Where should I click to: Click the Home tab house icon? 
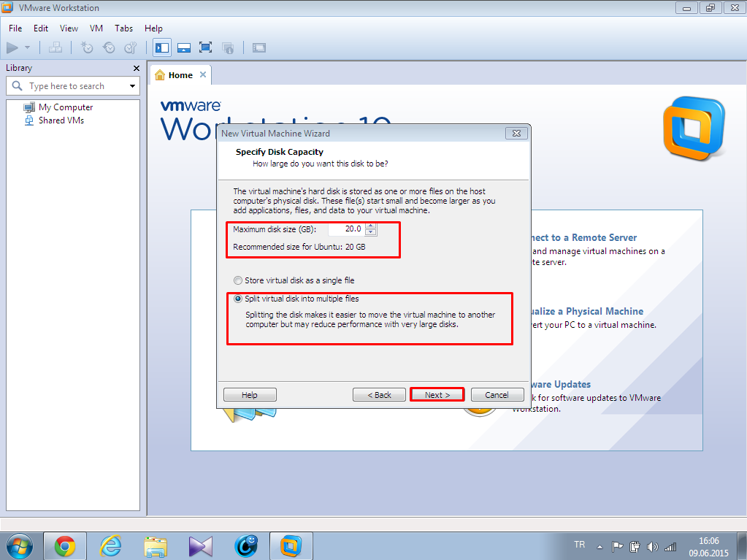click(x=160, y=75)
